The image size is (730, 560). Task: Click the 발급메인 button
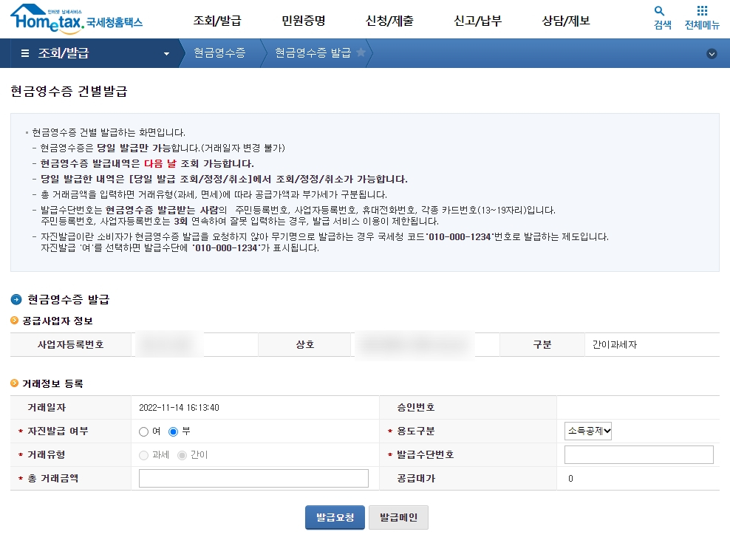(x=398, y=517)
